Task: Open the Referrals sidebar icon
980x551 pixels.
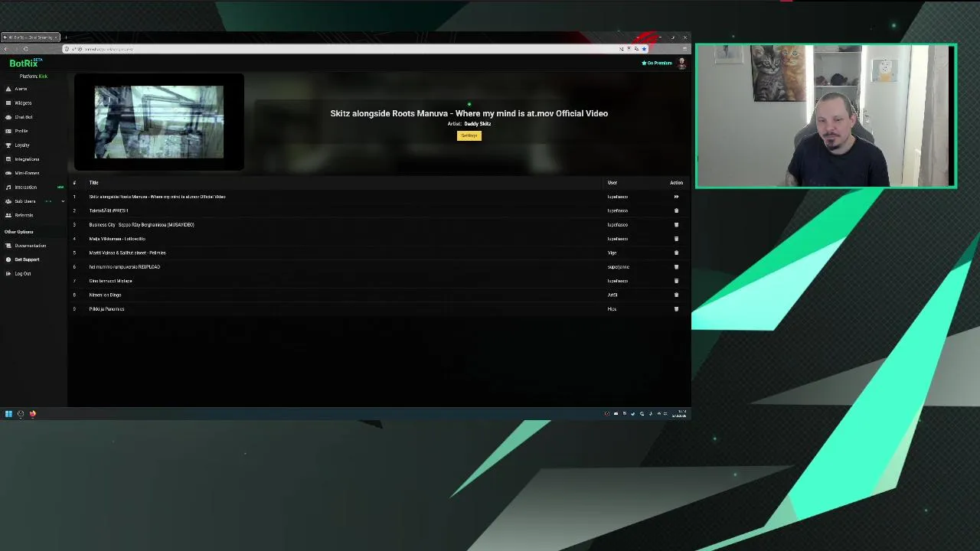Action: click(x=8, y=215)
